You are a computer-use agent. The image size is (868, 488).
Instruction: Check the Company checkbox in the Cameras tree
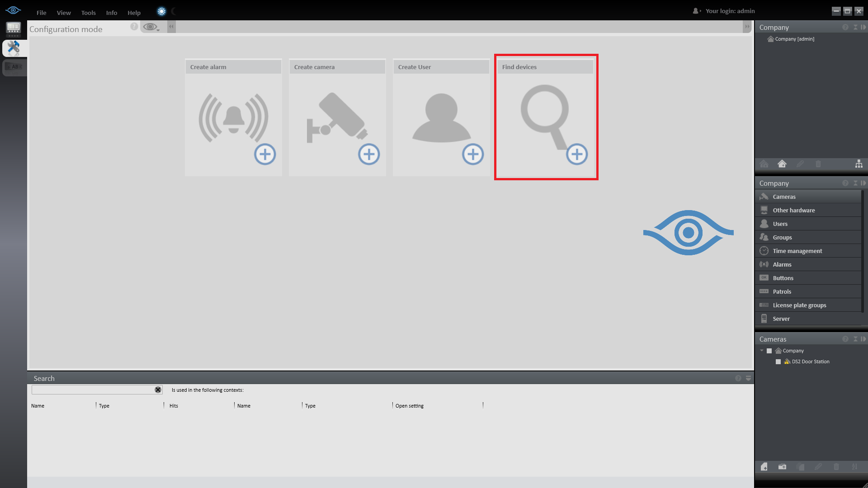769,351
